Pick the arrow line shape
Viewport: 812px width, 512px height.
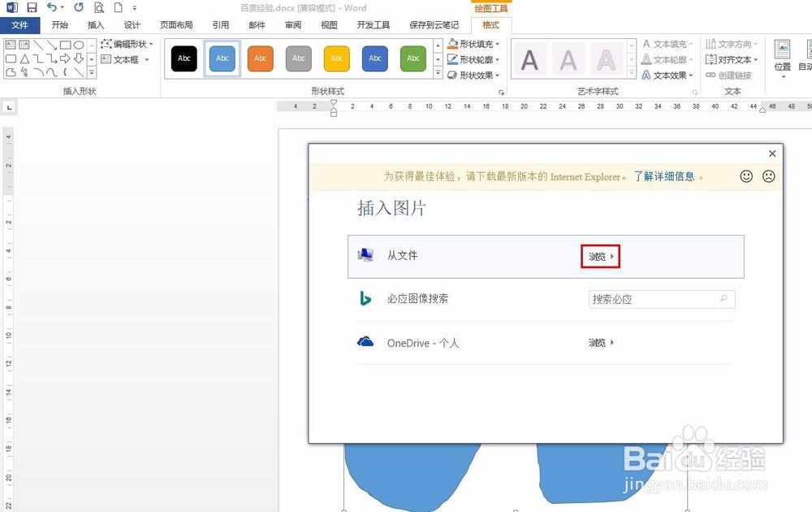[x=52, y=45]
